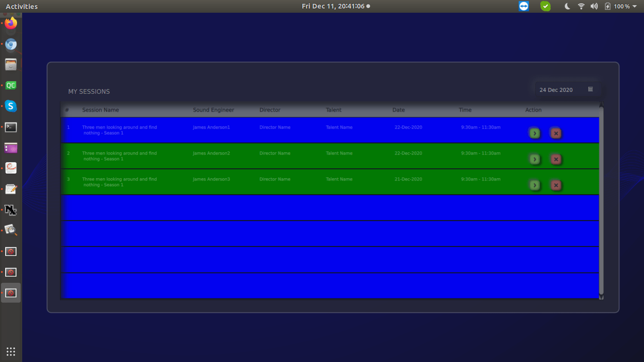Cancel the first session in the list
The image size is (644, 362).
click(x=556, y=133)
